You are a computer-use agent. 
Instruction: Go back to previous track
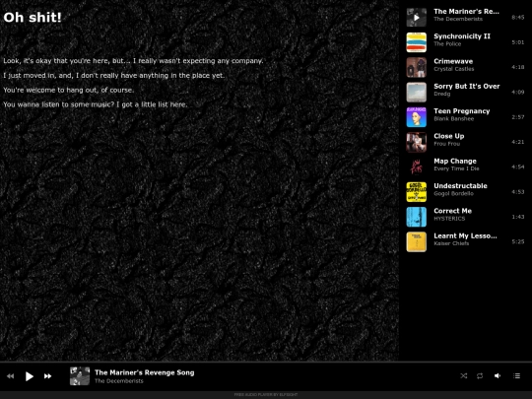click(x=11, y=376)
